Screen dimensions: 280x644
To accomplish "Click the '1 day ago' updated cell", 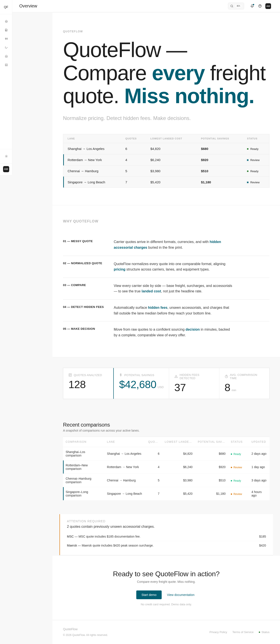I will coord(258,467).
